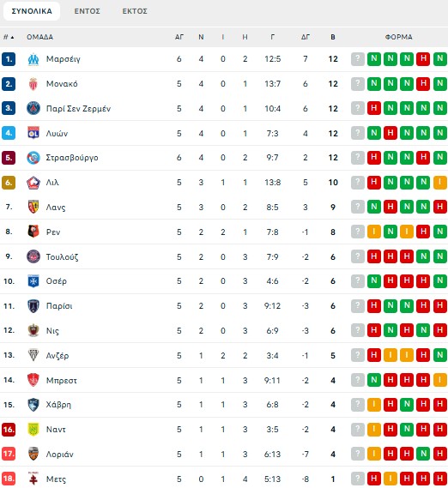Sort standings by the ΔΓ header
Image resolution: width=448 pixels, height=488 pixels.
coord(306,37)
